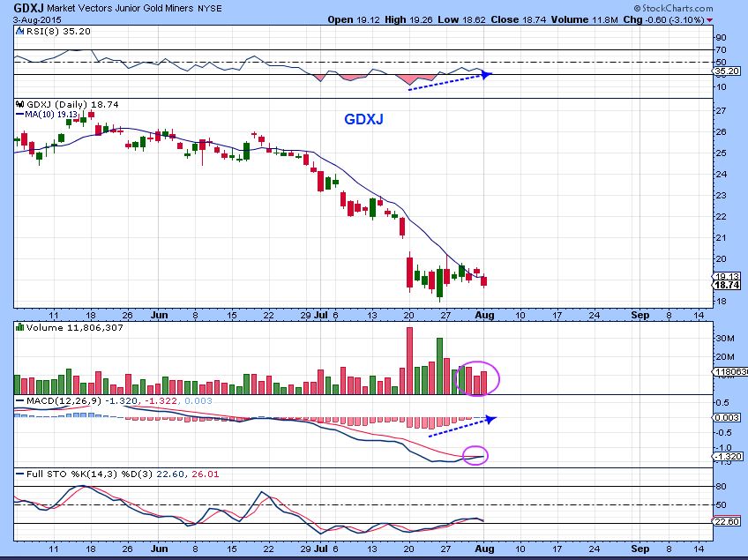Click the RSI(8) 35.20 legend text
The width and height of the screenshot is (748, 560).
(x=58, y=31)
